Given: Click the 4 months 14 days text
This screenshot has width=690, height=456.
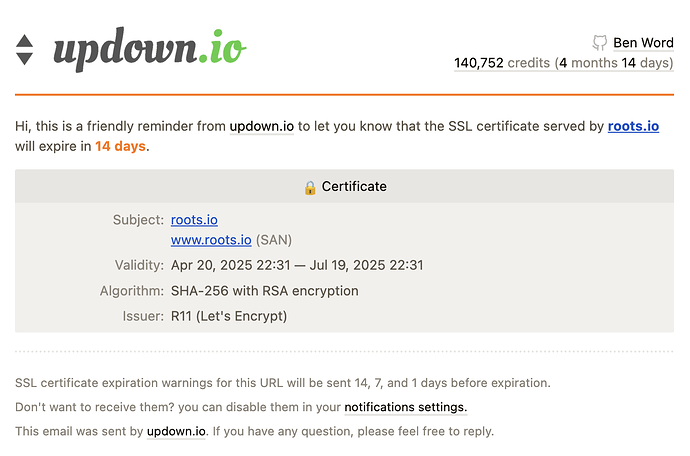Looking at the screenshot, I should click(x=616, y=63).
